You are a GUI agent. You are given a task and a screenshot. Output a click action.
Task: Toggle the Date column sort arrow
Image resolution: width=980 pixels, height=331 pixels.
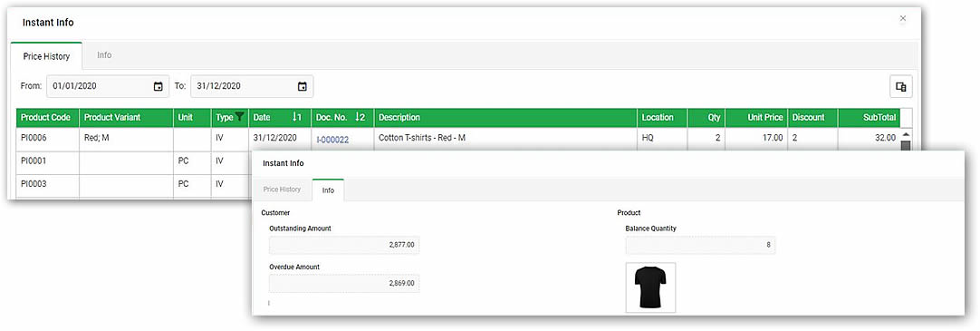click(297, 117)
